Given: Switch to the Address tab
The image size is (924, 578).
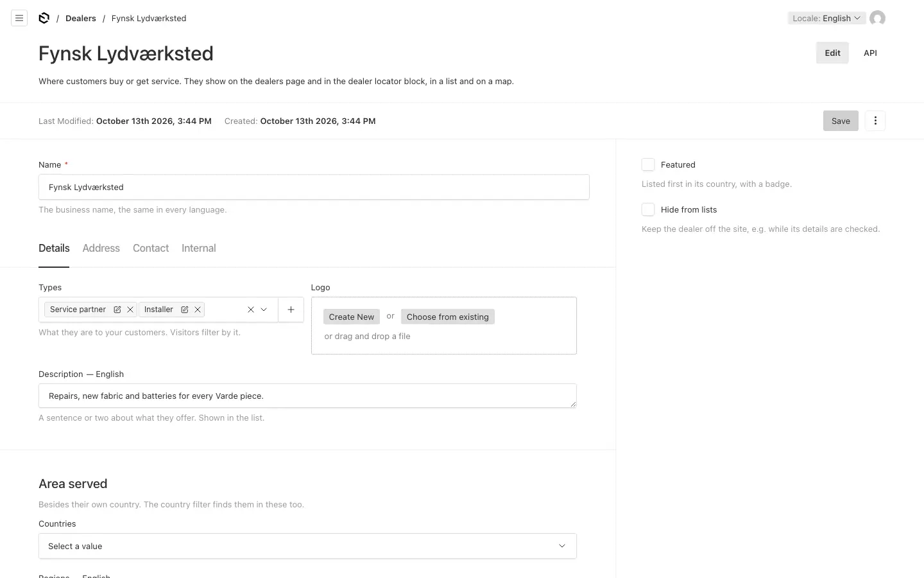Looking at the screenshot, I should (101, 249).
